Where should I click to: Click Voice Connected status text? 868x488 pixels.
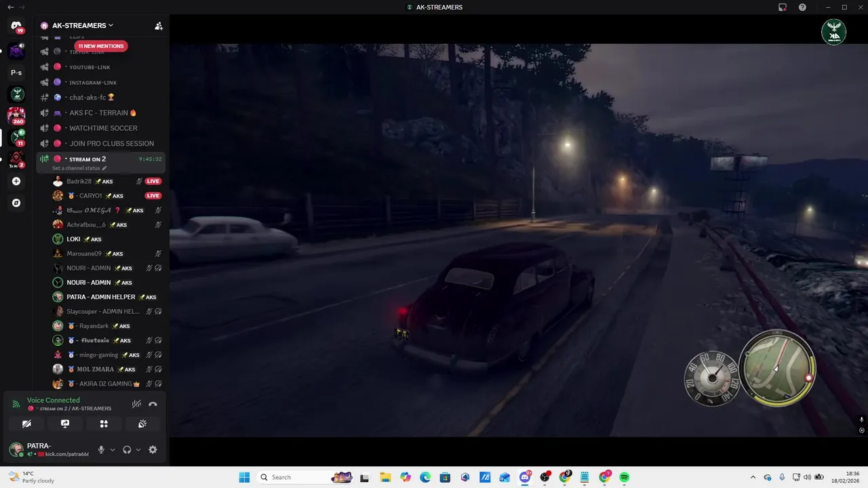[x=53, y=400]
